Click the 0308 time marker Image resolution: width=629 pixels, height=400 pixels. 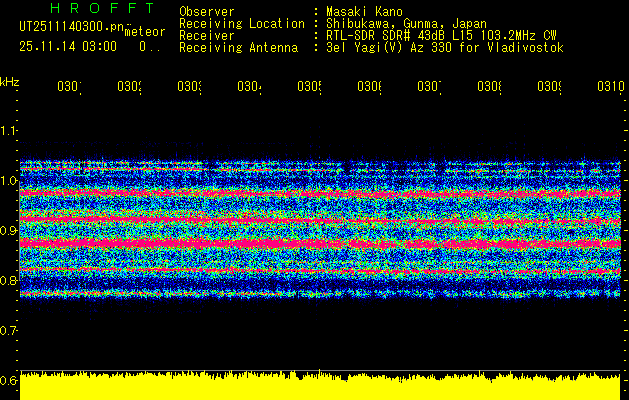coord(489,86)
